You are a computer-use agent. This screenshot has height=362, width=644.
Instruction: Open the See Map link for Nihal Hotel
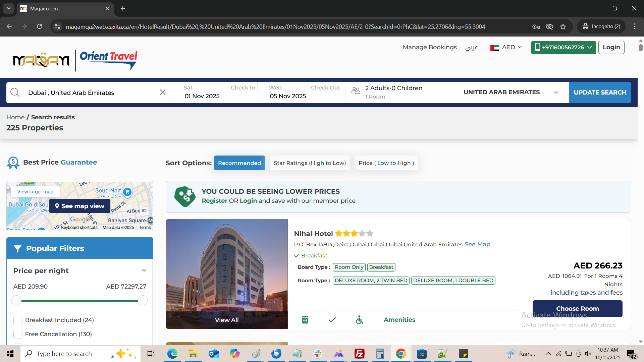coord(477,244)
